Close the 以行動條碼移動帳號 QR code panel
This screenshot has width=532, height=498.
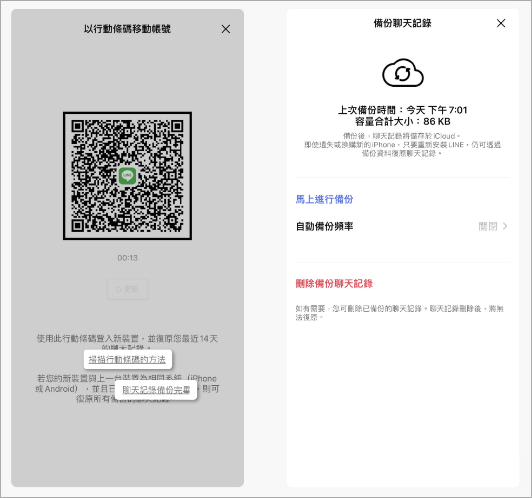226,29
